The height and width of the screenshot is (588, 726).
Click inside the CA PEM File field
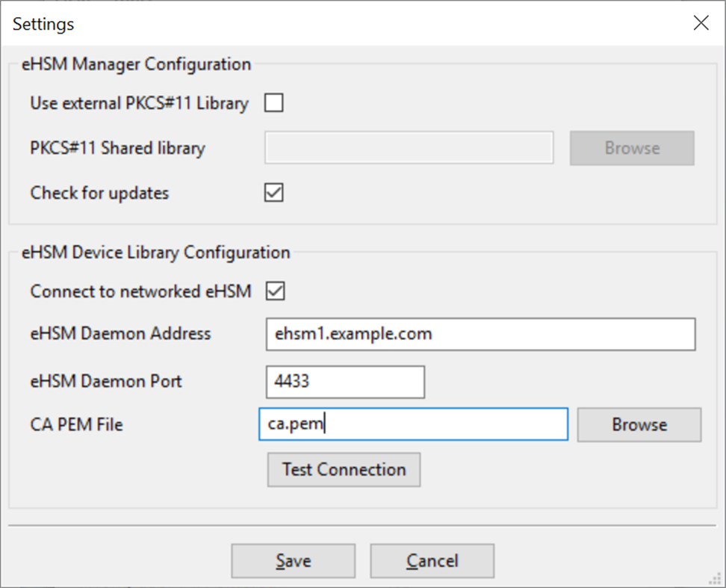413,424
